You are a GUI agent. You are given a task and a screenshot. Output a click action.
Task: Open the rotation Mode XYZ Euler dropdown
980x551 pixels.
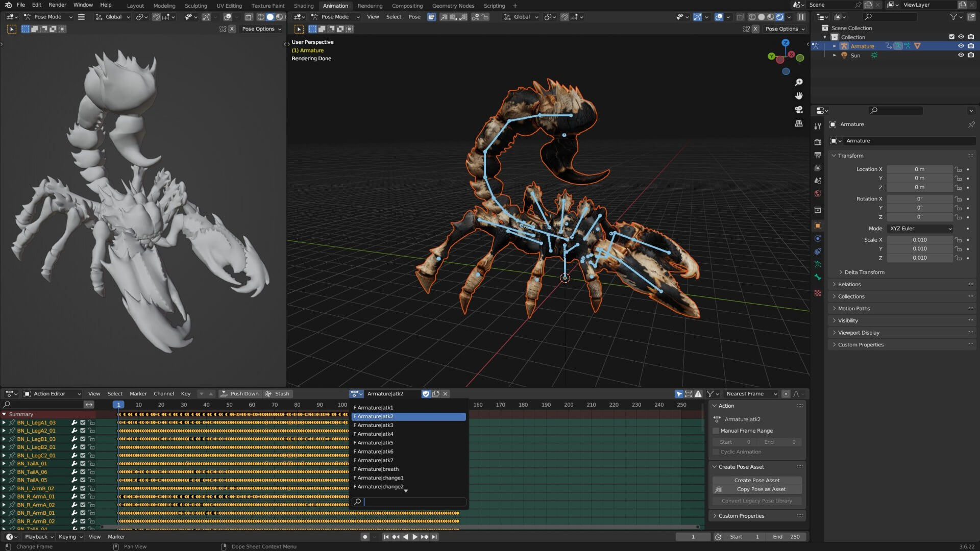tap(920, 229)
